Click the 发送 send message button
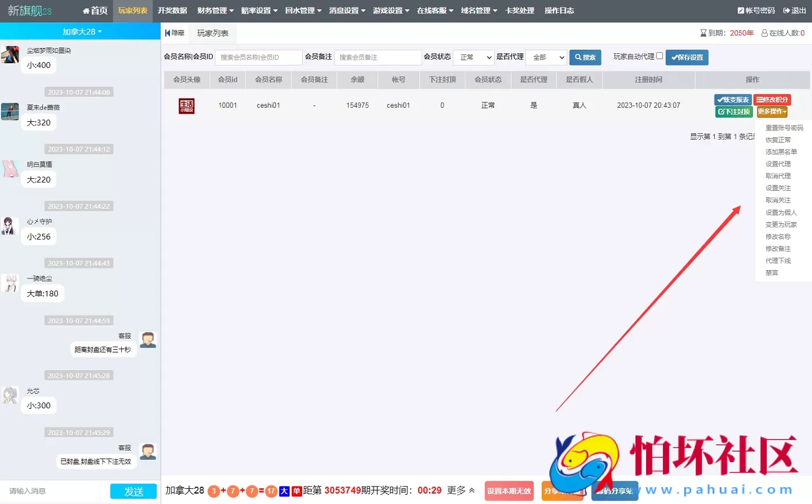Viewport: 812px width, 504px height. pyautogui.click(x=133, y=491)
